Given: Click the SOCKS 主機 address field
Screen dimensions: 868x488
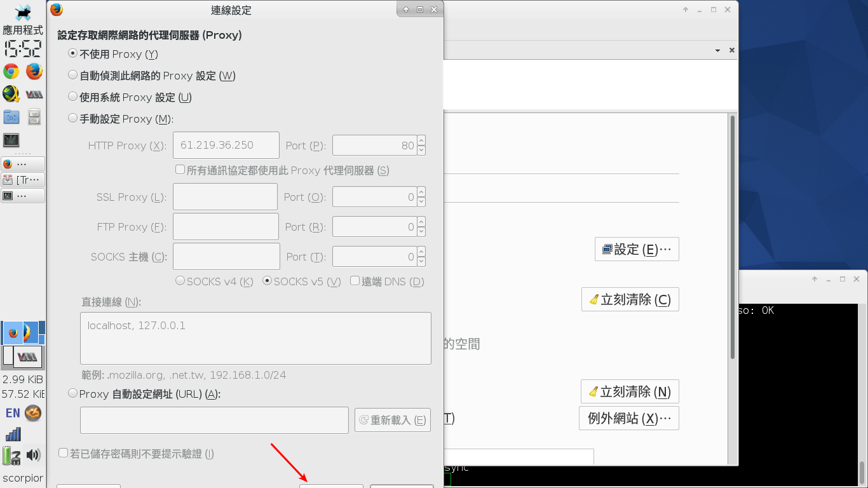Looking at the screenshot, I should click(226, 256).
